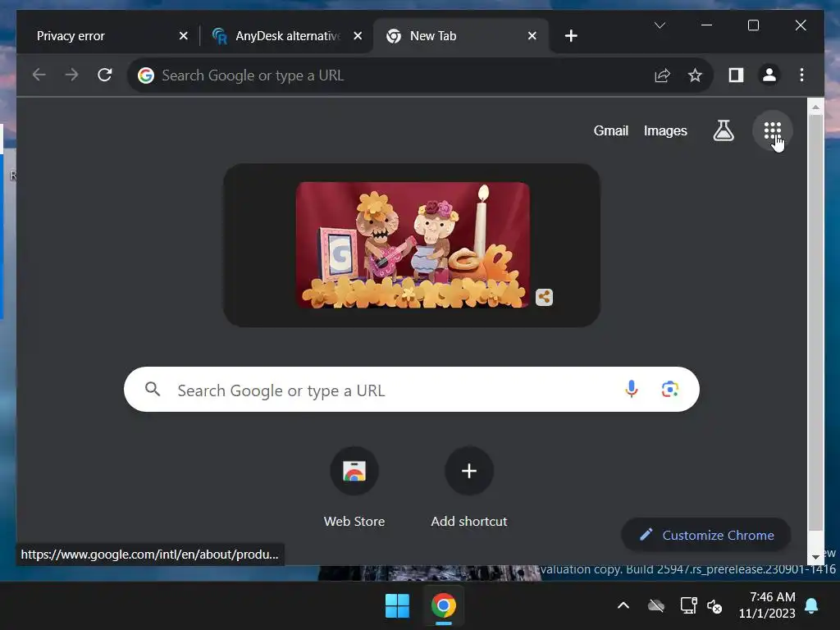Click the vertical scrollbar thumb

[815, 322]
